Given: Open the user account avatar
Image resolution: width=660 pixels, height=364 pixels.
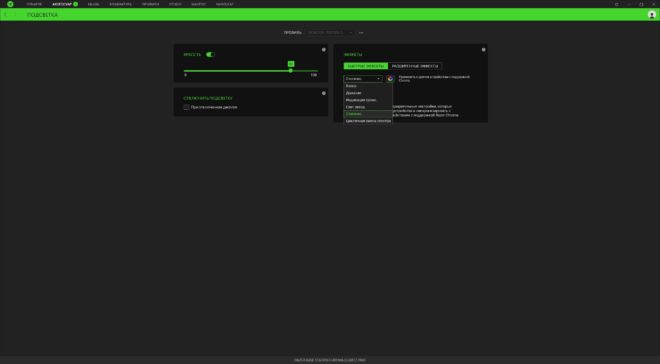Looking at the screenshot, I should click(x=652, y=15).
